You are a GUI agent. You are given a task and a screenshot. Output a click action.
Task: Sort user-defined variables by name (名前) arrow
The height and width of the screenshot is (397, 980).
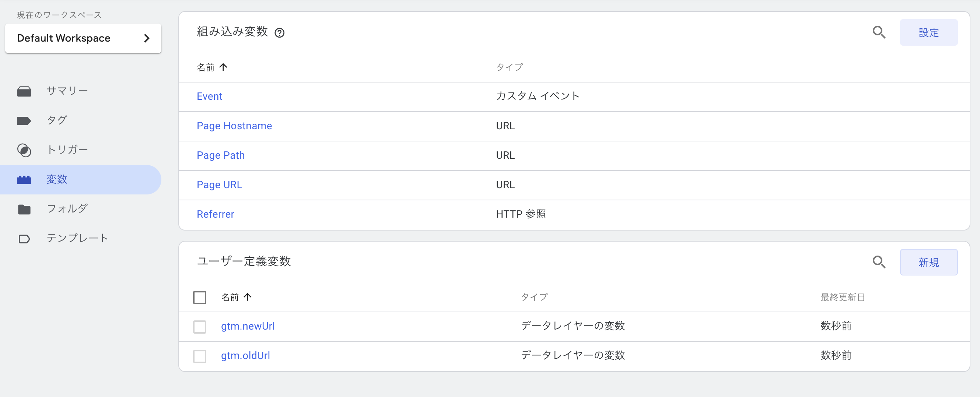(x=248, y=297)
